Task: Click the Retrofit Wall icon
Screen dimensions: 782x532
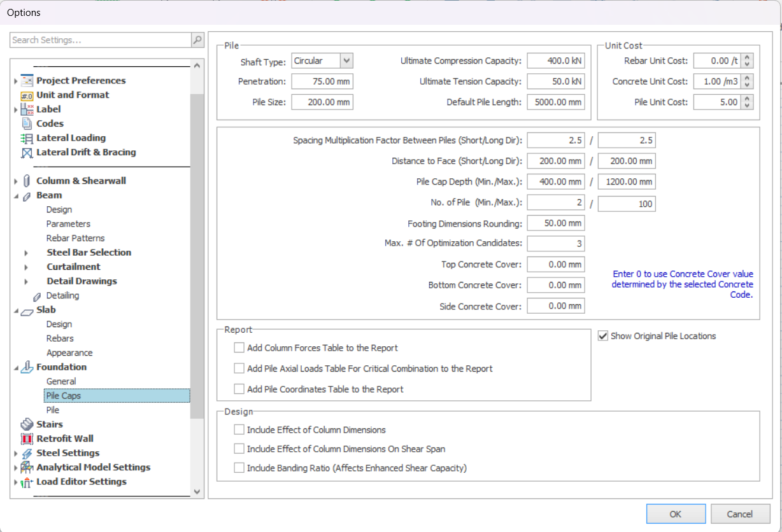Action: click(27, 438)
